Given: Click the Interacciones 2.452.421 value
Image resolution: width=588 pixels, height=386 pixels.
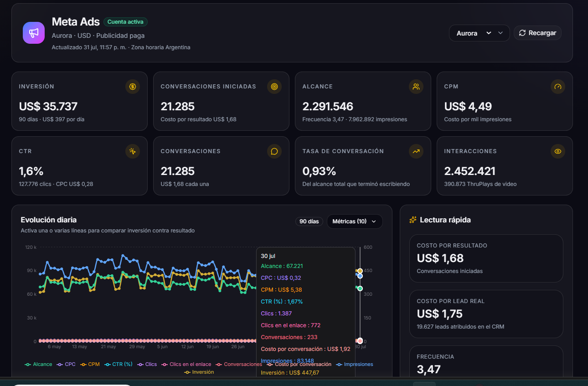Looking at the screenshot, I should [x=469, y=171].
